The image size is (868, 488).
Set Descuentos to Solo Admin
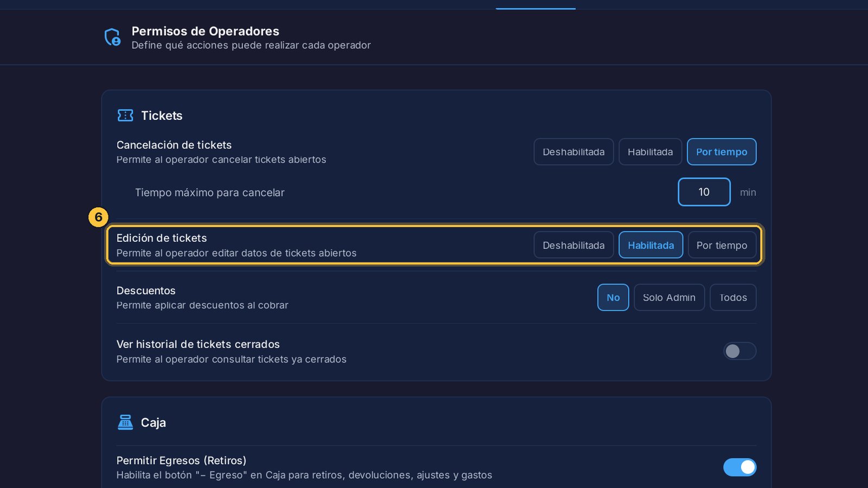coord(669,298)
